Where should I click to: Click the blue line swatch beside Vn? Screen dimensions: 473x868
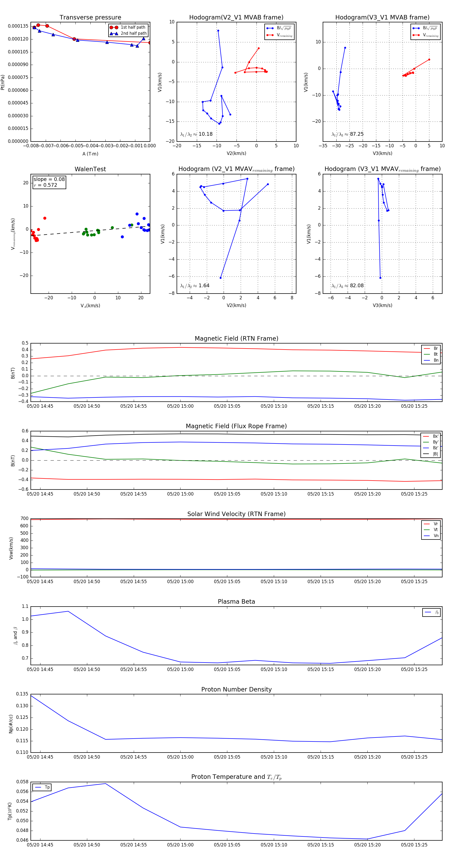tap(427, 536)
